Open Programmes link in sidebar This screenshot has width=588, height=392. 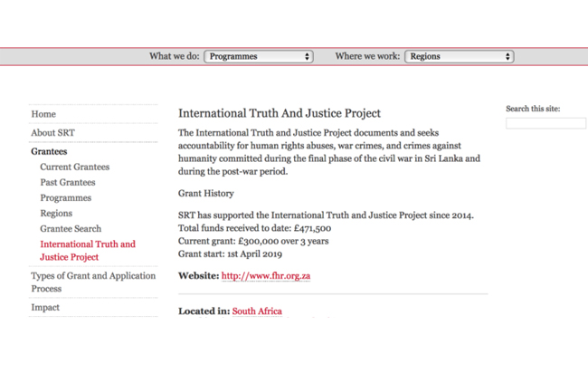pyautogui.click(x=66, y=197)
